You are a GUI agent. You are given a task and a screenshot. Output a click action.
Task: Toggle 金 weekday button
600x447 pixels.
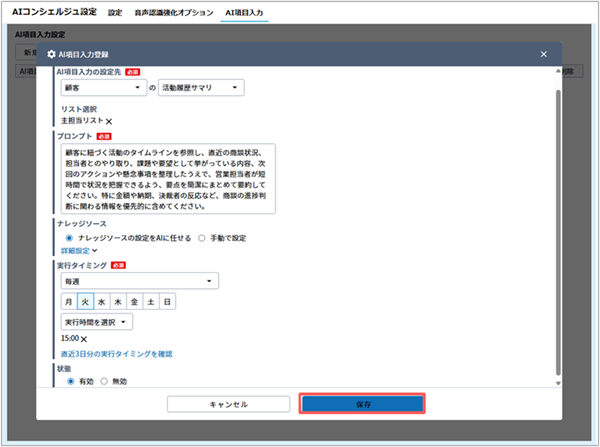(x=135, y=302)
